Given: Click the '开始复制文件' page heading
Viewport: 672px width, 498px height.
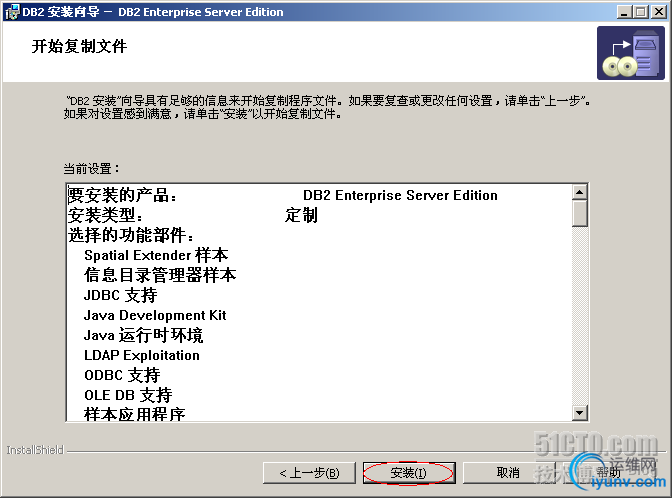Looking at the screenshot, I should tap(79, 46).
